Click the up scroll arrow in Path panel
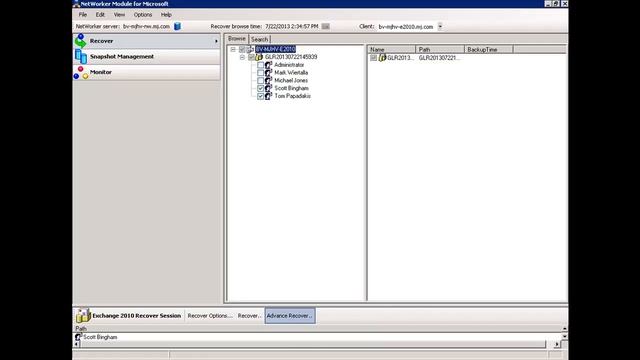Image resolution: width=640 pixels, height=360 pixels. pos(564,329)
